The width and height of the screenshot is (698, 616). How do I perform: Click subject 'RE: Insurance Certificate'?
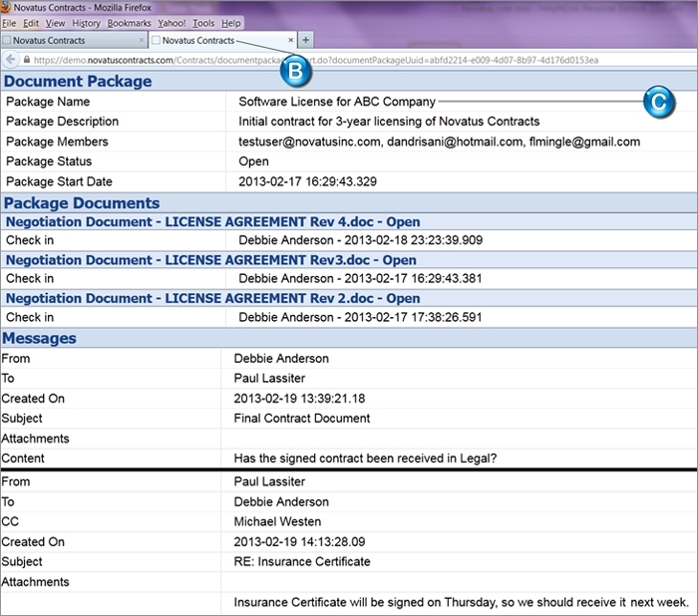click(302, 562)
